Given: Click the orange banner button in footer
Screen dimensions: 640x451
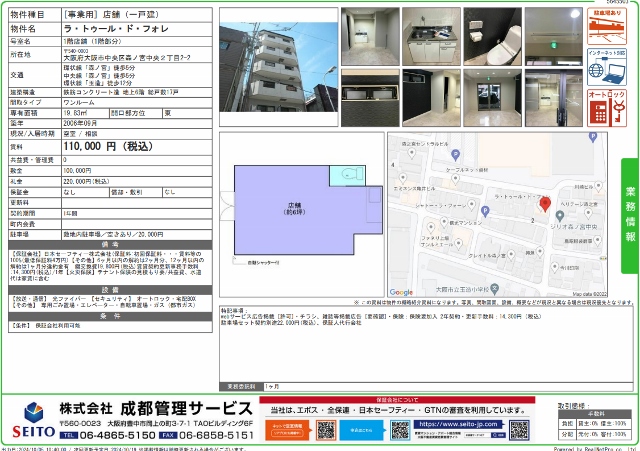Looking at the screenshot, I should tap(288, 430).
